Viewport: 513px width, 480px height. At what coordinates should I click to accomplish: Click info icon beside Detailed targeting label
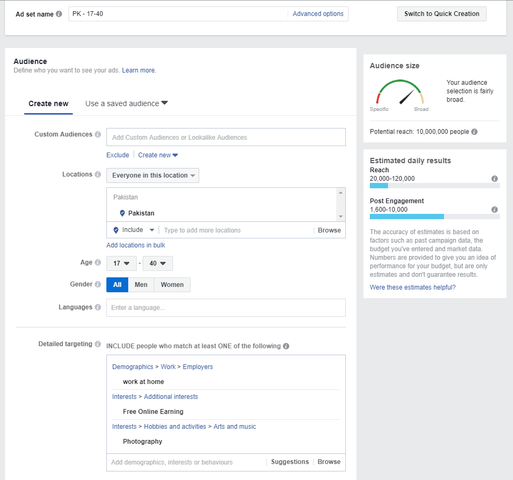pos(98,344)
